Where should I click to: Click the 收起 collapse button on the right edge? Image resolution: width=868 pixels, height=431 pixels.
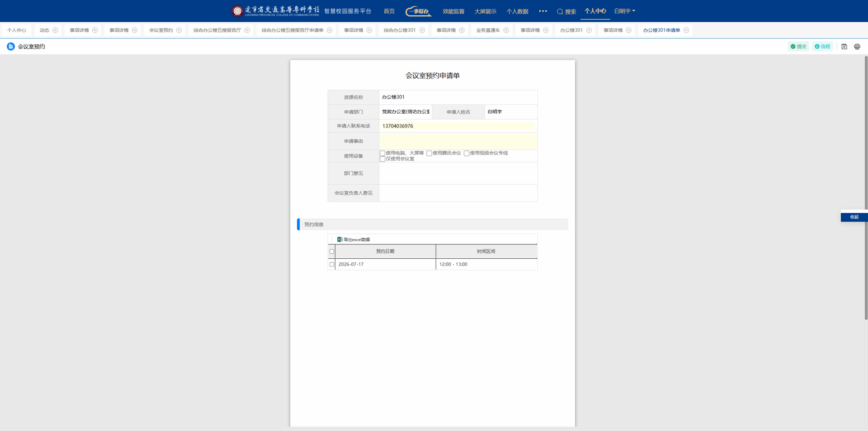pos(854,217)
